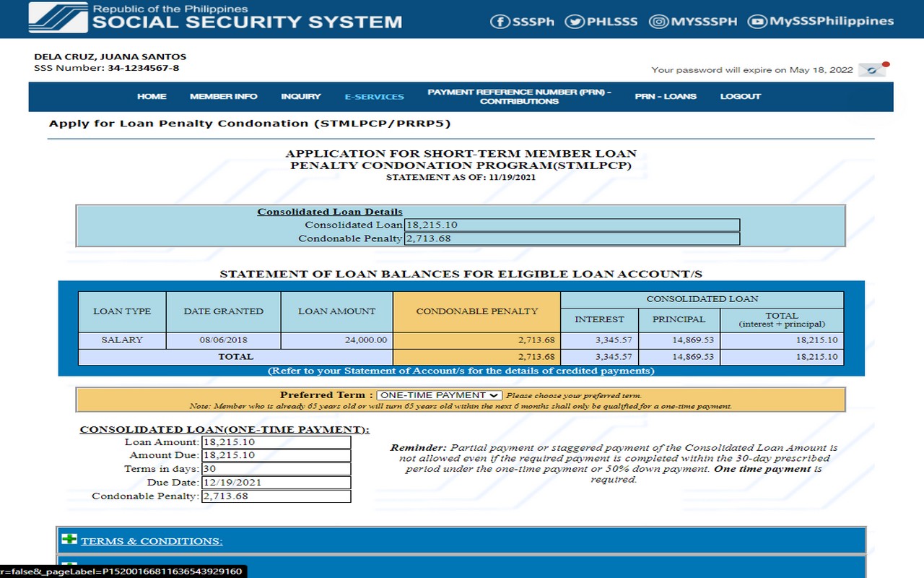Open the mail envelope icon near password notice
924x578 pixels.
(872, 70)
